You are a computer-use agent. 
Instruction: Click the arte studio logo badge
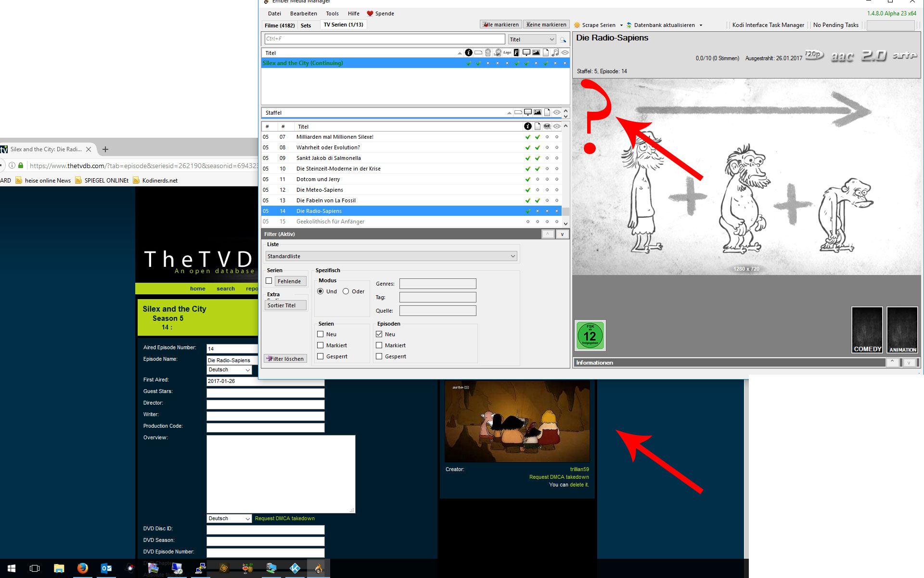(x=904, y=56)
